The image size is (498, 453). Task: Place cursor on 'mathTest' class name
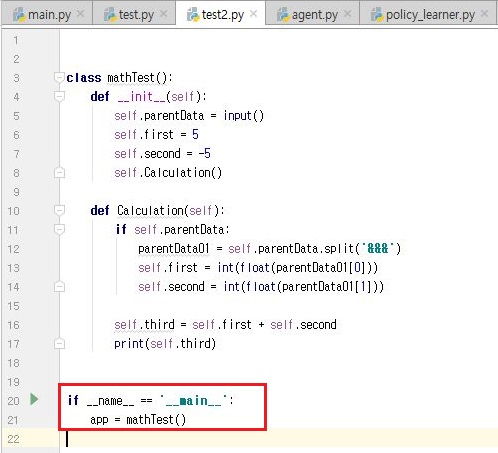[x=131, y=78]
